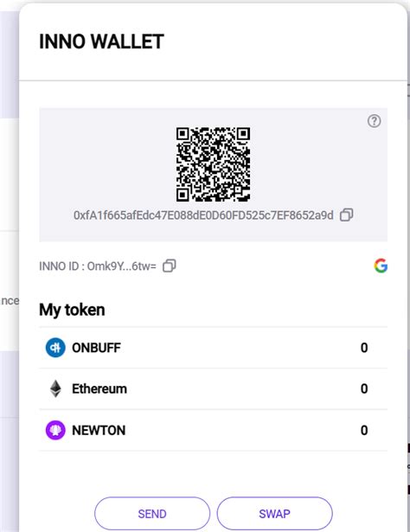Select the NEWTON token name
The height and width of the screenshot is (532, 410).
pos(99,430)
